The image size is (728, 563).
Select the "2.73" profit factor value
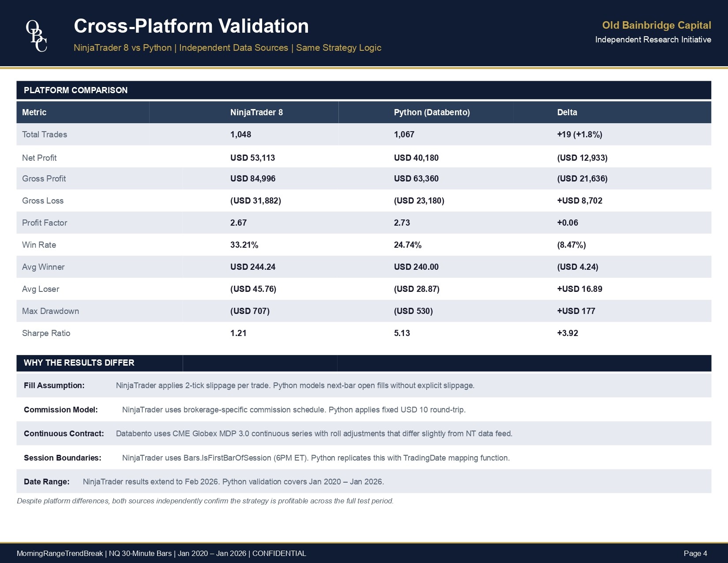402,223
